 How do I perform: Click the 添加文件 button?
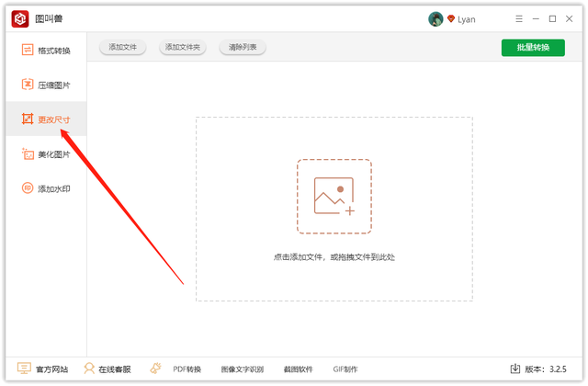(x=122, y=47)
